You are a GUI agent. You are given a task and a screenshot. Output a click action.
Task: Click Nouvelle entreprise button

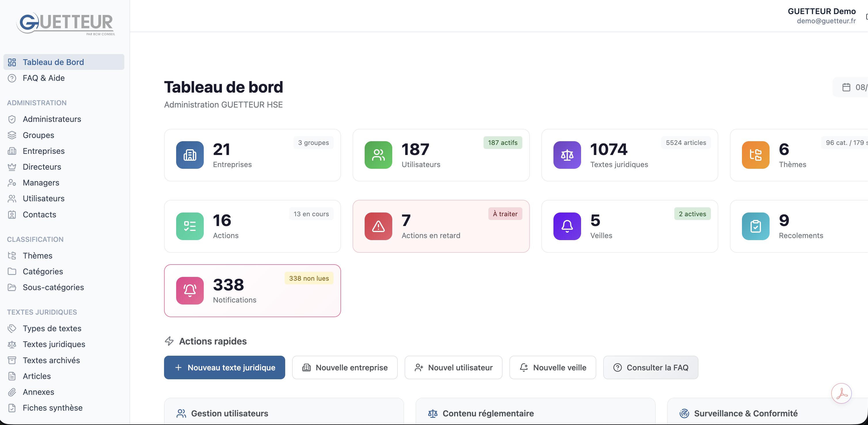[x=345, y=367]
